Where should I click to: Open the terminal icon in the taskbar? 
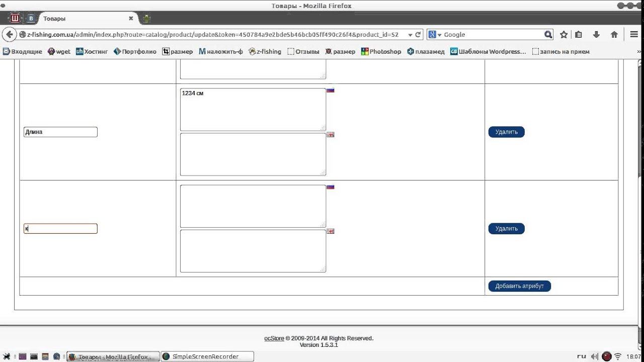coord(34,356)
